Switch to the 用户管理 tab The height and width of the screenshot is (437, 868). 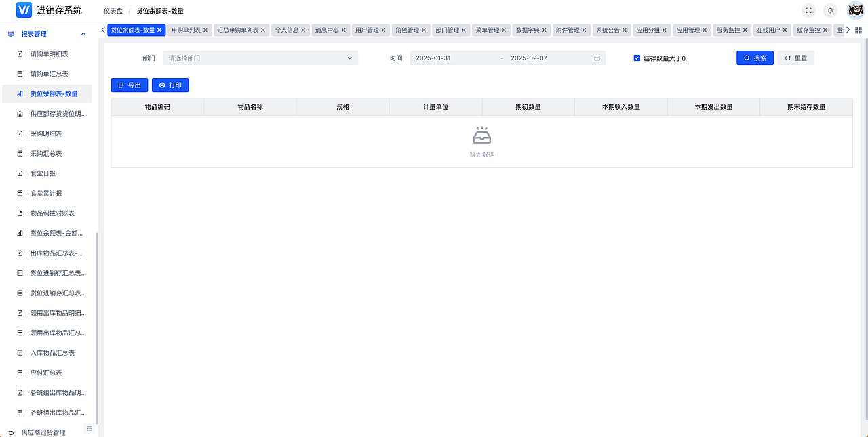pyautogui.click(x=366, y=30)
